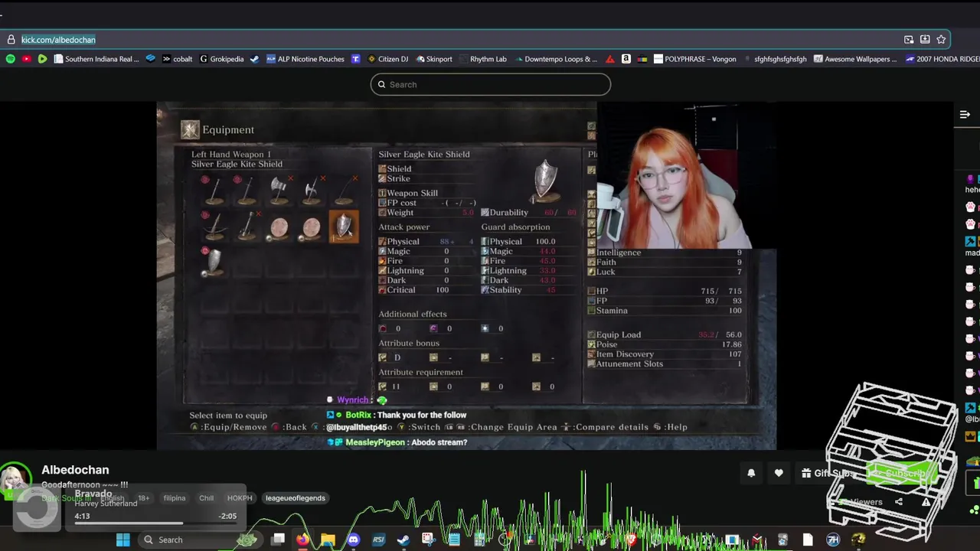Open the Steam bookmark icon
This screenshot has width=980, height=551.
pos(254,59)
